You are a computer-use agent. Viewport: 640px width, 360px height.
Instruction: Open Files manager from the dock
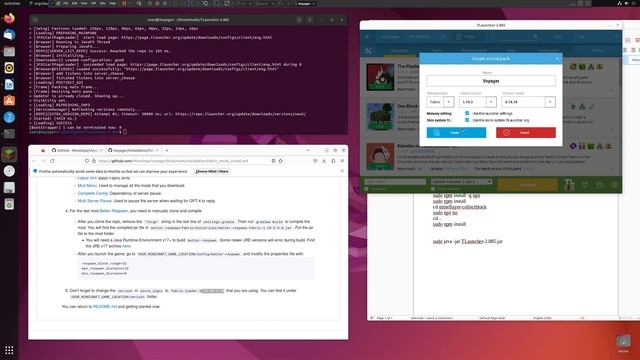(9, 51)
